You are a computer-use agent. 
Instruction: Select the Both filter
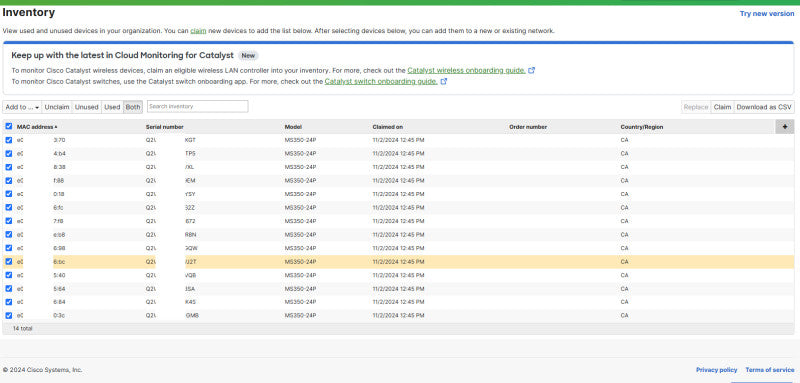[133, 107]
